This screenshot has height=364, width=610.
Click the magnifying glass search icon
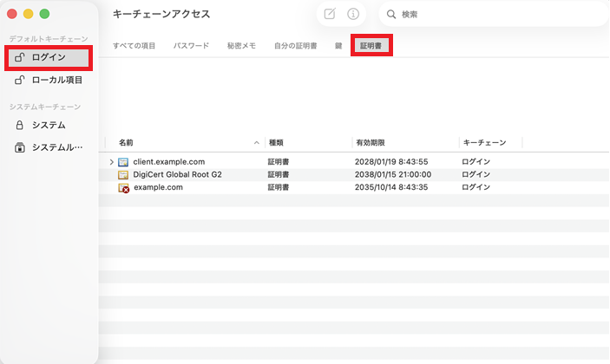pos(391,14)
